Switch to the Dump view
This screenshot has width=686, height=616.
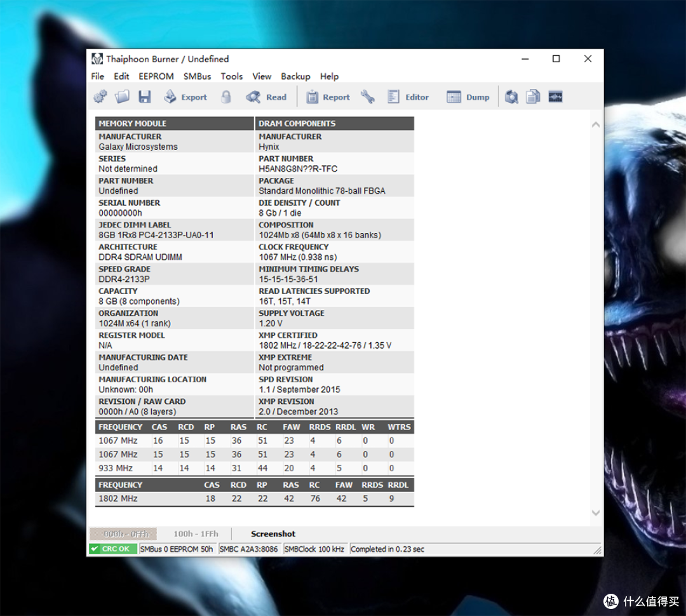click(468, 97)
